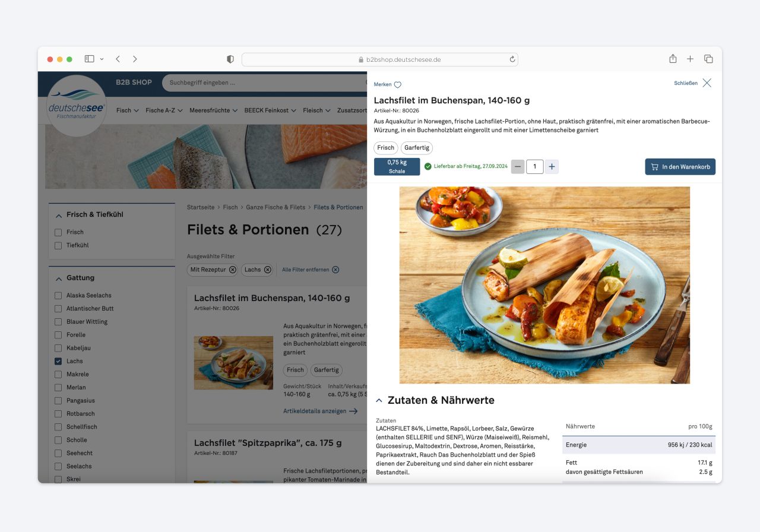Remove the Mit Rezeptur filter chip
This screenshot has width=760, height=532.
[232, 270]
